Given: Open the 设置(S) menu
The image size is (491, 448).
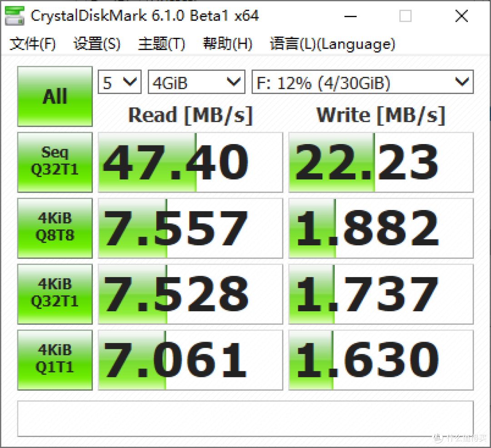Looking at the screenshot, I should pyautogui.click(x=97, y=44).
